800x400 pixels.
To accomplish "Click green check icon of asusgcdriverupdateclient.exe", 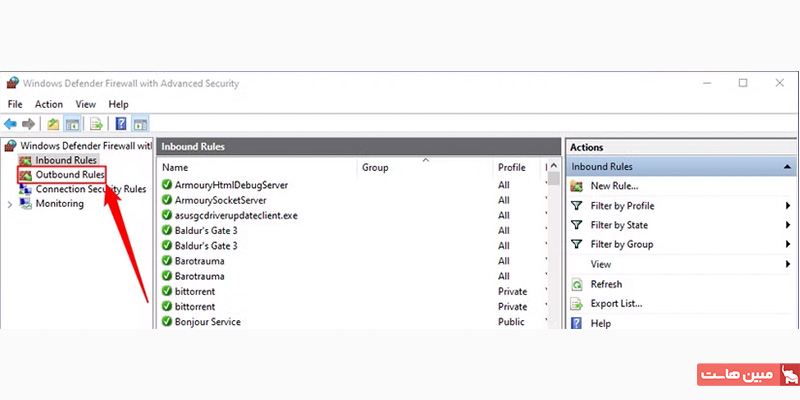I will pyautogui.click(x=166, y=215).
